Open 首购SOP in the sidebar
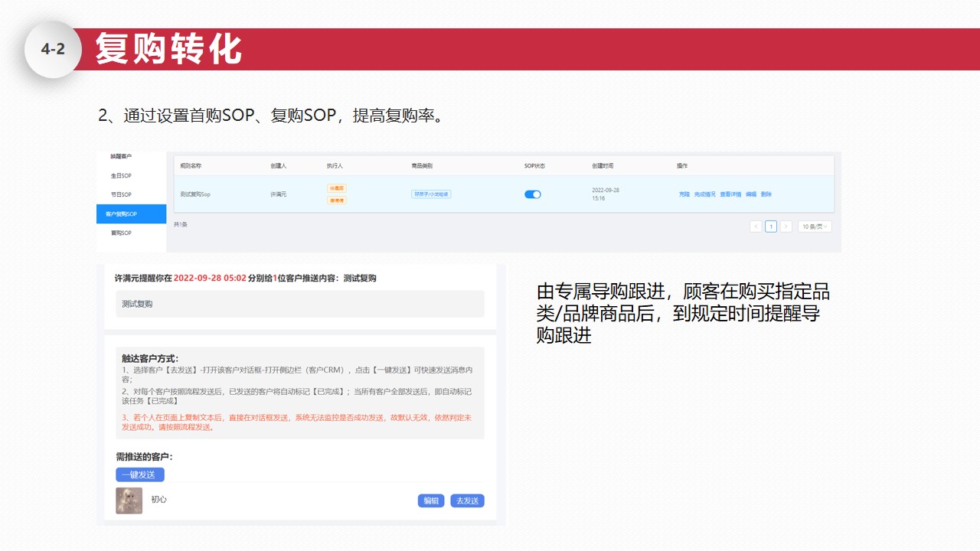This screenshot has width=980, height=551. [121, 233]
